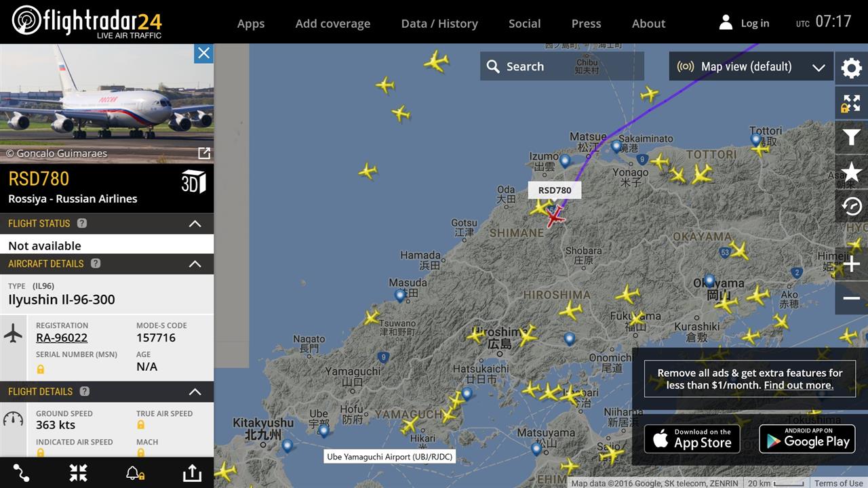Zoom out the map with minus button
Image resolution: width=868 pixels, height=488 pixels.
(x=851, y=298)
